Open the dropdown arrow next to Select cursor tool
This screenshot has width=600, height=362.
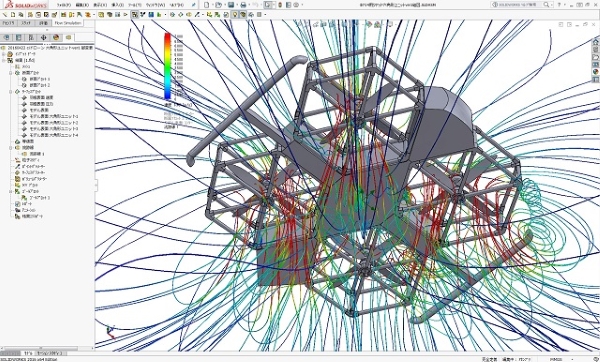click(274, 5)
